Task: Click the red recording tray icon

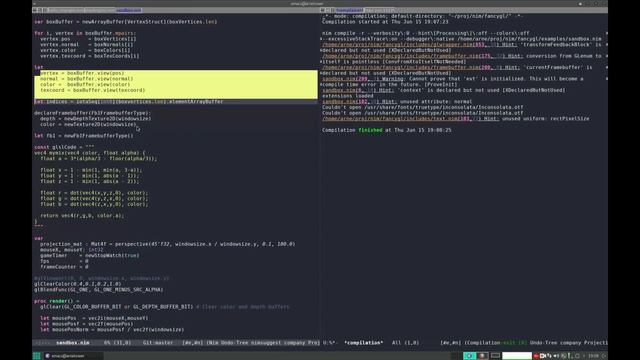Action: tap(536, 356)
